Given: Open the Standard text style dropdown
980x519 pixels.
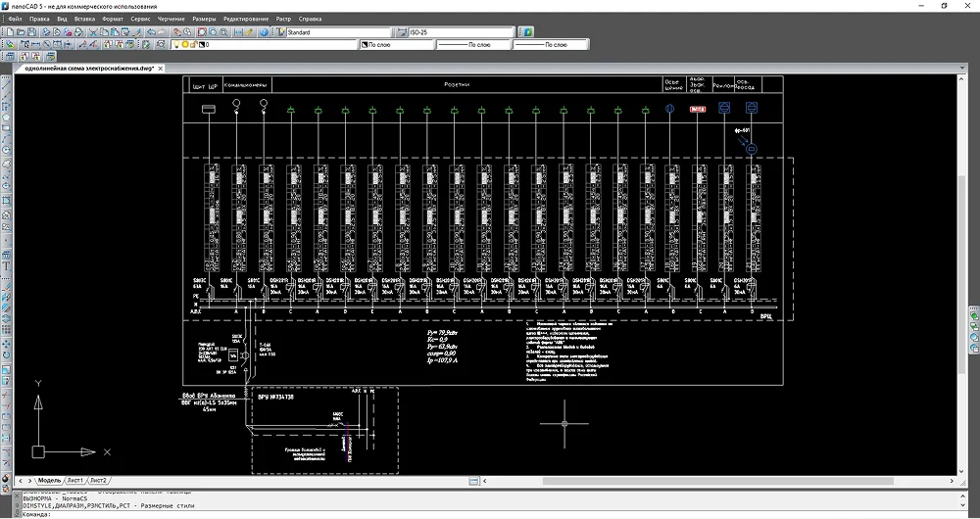Looking at the screenshot, I should [336, 32].
